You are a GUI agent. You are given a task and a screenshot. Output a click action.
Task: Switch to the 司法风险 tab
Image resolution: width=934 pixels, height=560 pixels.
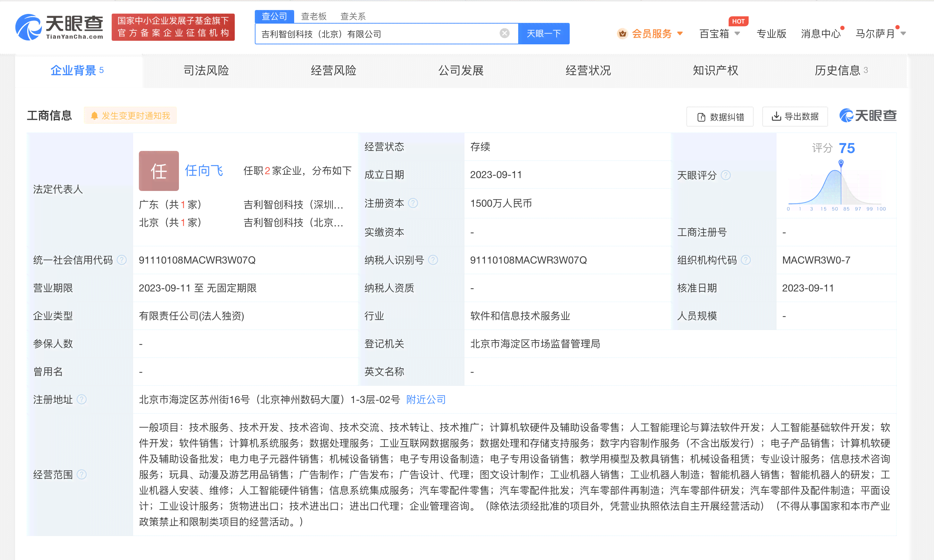pos(206,70)
